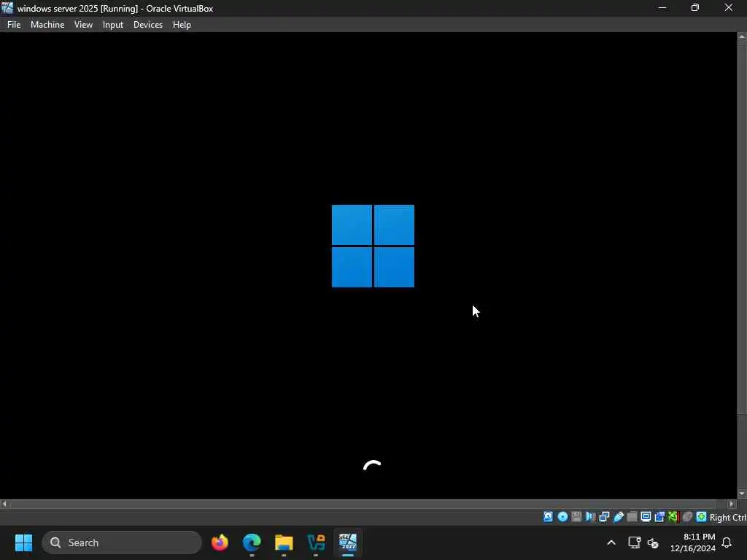The width and height of the screenshot is (747, 560).
Task: Click the green virtualization engine indicator
Action: click(x=673, y=517)
